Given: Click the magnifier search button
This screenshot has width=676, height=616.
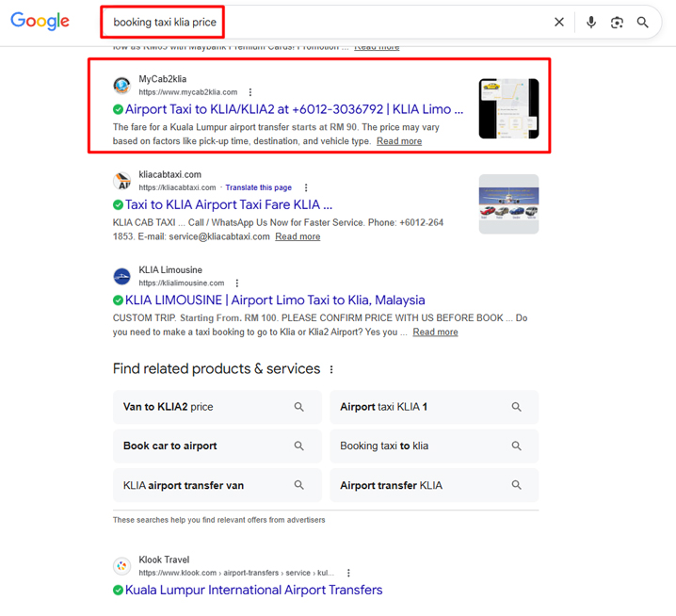Looking at the screenshot, I should pos(642,22).
